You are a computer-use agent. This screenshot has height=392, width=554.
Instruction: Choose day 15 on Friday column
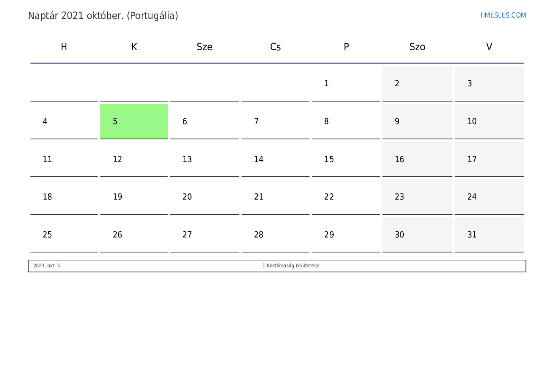pyautogui.click(x=346, y=159)
